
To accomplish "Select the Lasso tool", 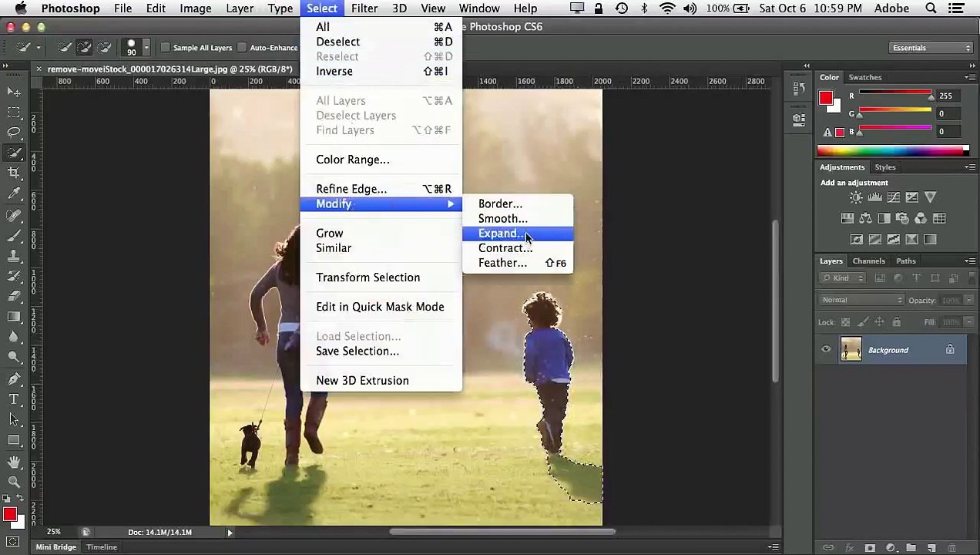I will pos(14,133).
